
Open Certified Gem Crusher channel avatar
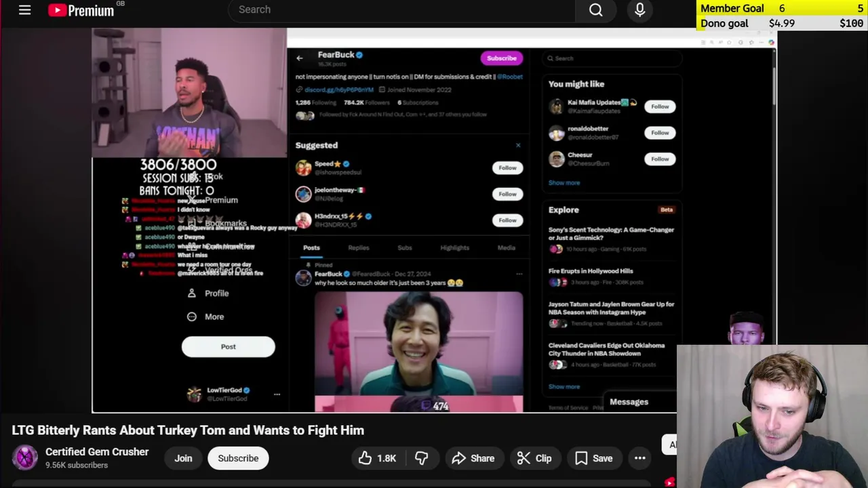coord(25,458)
